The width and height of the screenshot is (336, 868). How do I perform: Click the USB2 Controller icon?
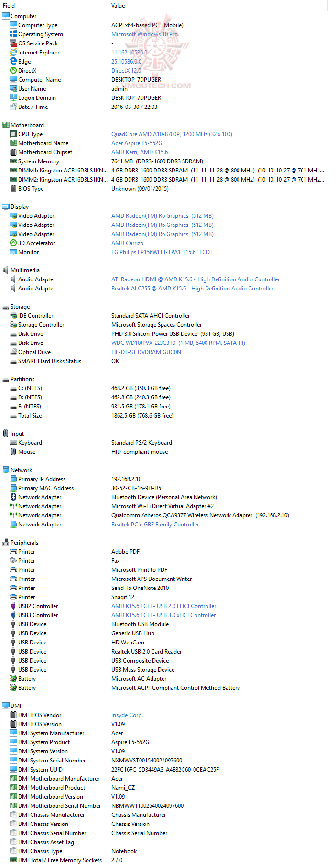coord(13,606)
